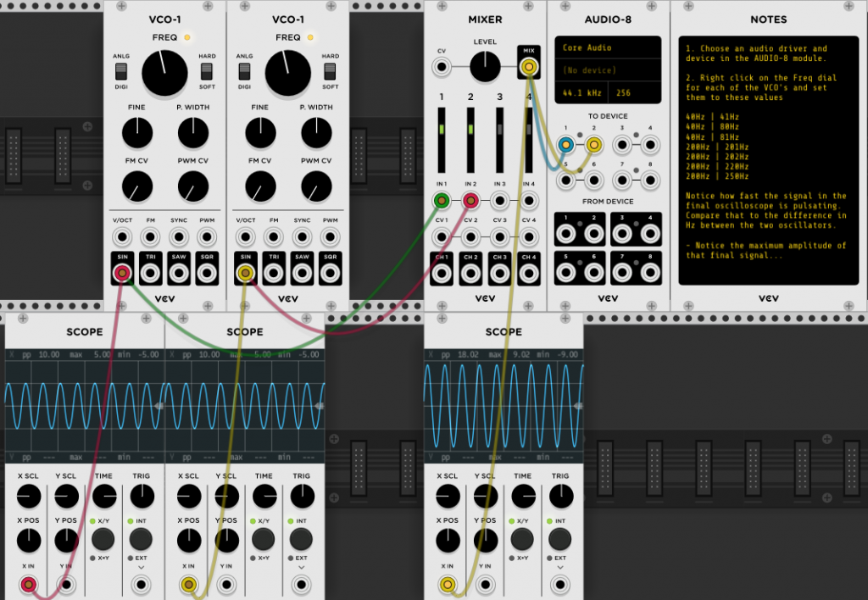The image size is (868, 600).
Task: Click the PWM input jack on the right VCO-1
Action: click(x=330, y=237)
